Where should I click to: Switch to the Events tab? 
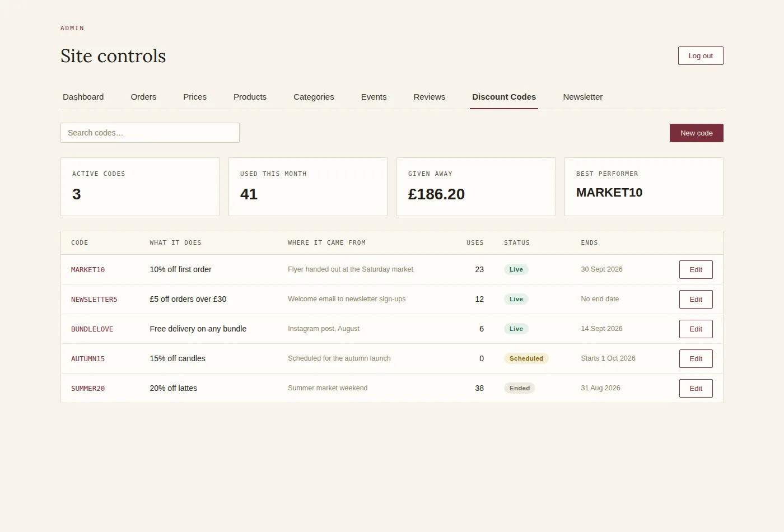pos(374,97)
